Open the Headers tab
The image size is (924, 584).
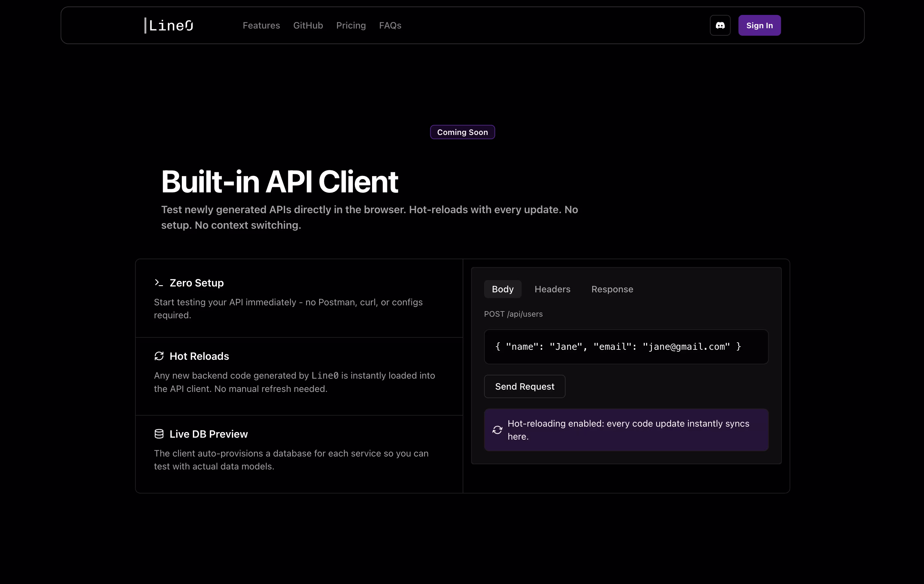[552, 289]
